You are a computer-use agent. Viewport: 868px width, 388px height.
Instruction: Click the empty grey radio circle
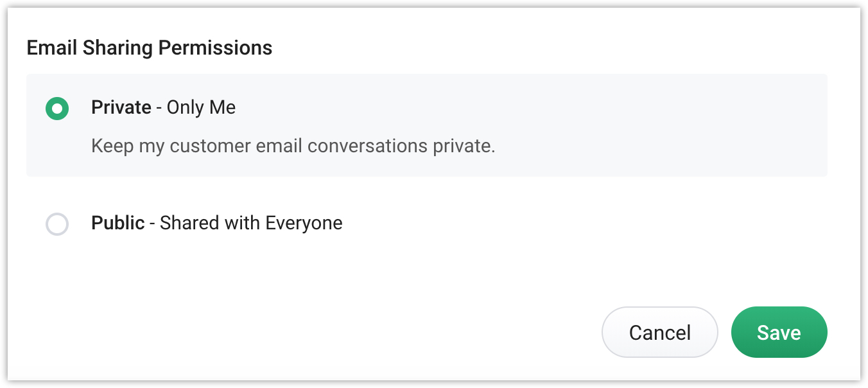pyautogui.click(x=57, y=224)
